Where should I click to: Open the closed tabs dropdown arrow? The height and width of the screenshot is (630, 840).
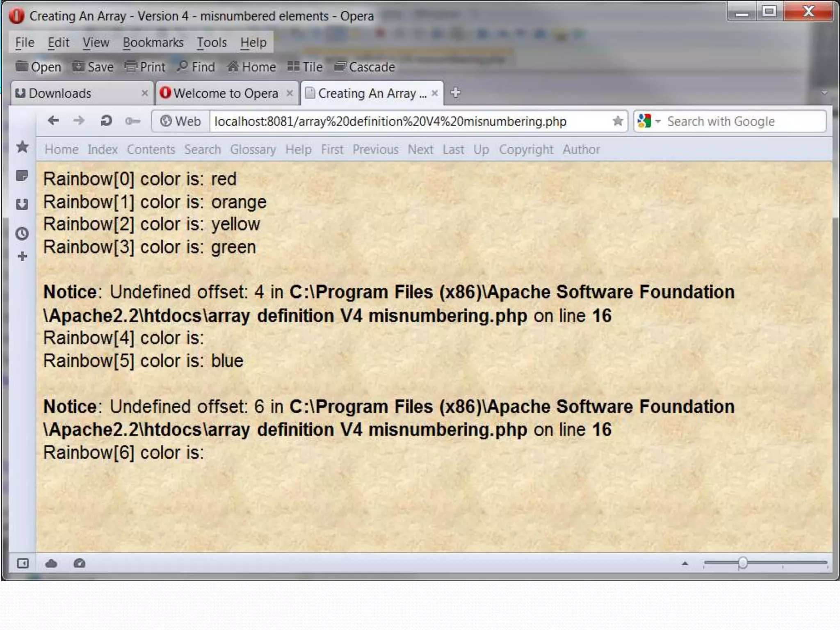coord(824,93)
